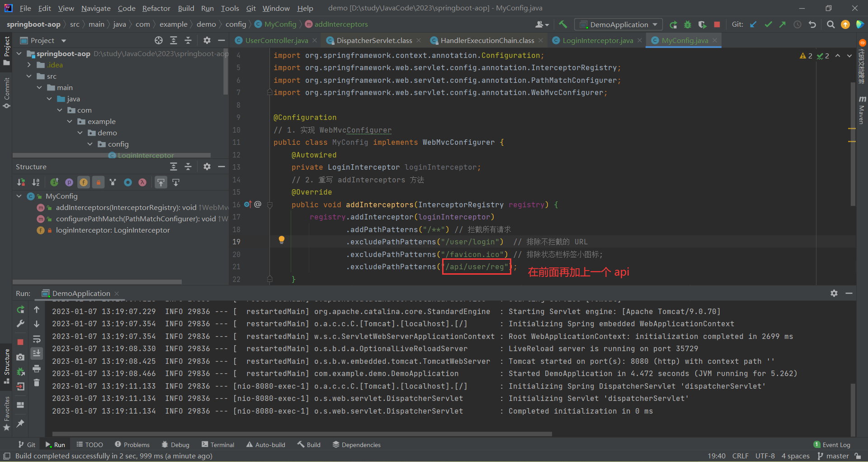Toggle sort by visibility in Structure
This screenshot has height=462, width=868.
point(21,182)
